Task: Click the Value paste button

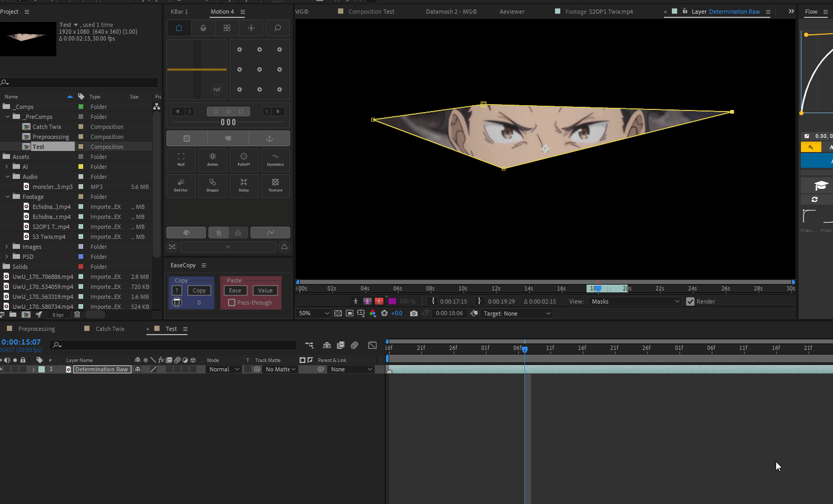Action: point(265,290)
